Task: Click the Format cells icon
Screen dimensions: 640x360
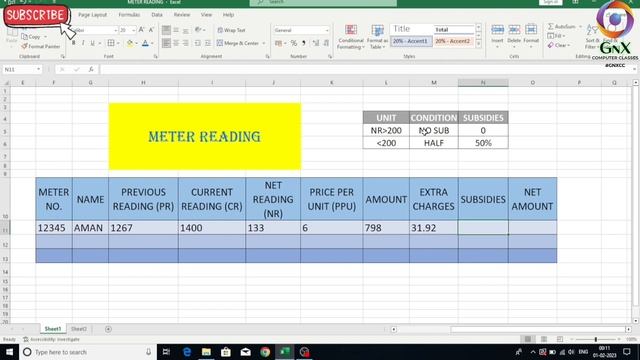Action: 531,29
